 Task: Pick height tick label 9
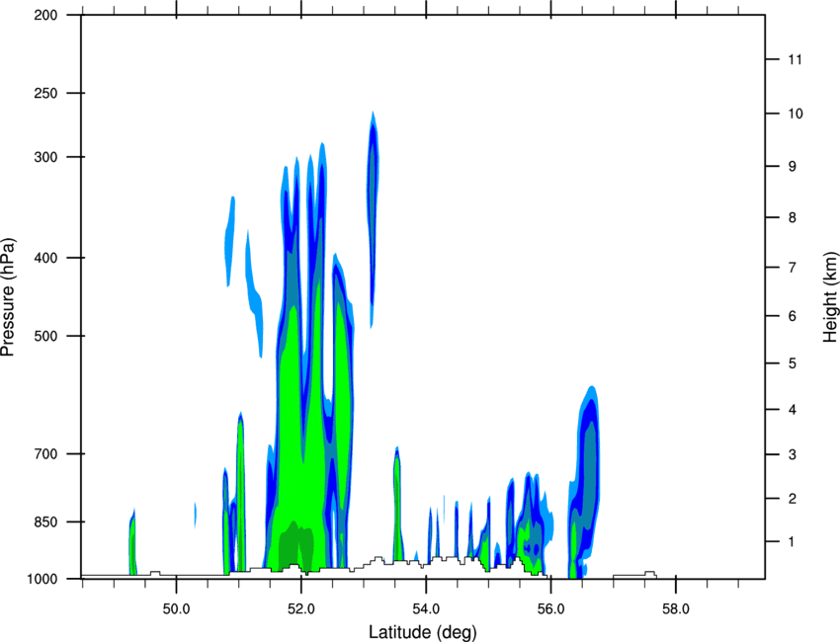(x=793, y=167)
